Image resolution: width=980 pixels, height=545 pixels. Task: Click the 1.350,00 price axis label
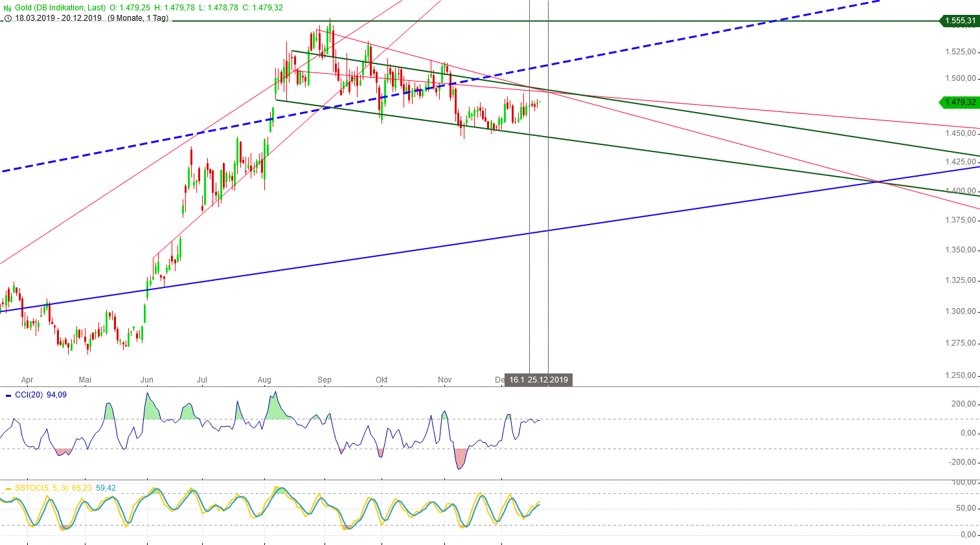click(x=961, y=250)
